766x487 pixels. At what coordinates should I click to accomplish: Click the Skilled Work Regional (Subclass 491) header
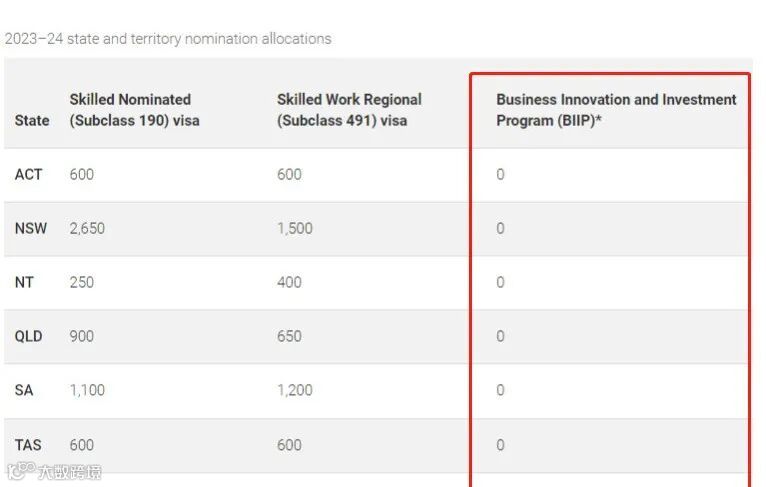coord(349,110)
